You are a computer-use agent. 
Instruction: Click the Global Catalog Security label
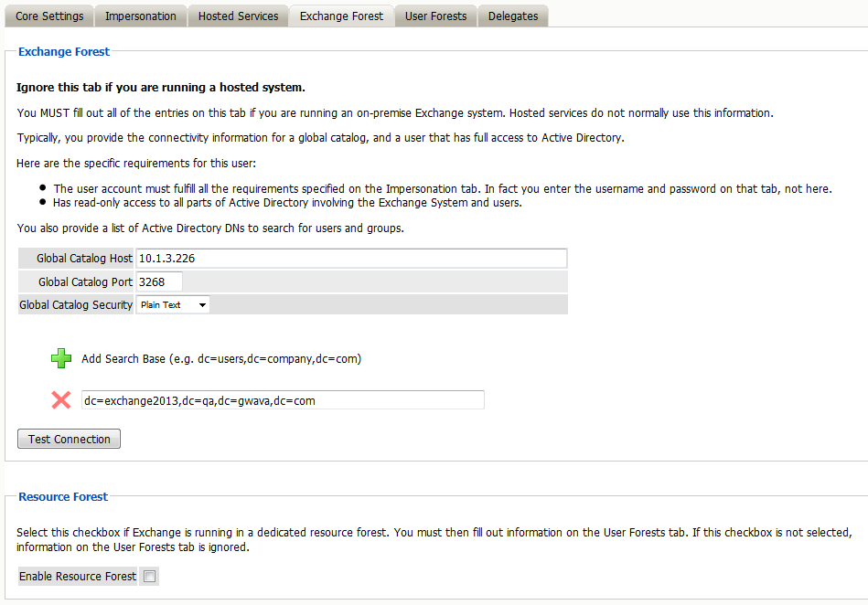[76, 305]
